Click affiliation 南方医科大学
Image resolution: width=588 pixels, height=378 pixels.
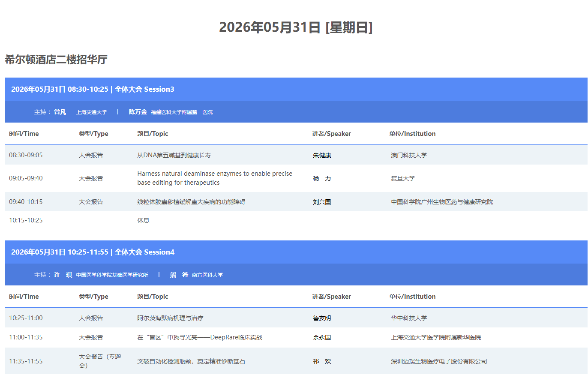[207, 275]
